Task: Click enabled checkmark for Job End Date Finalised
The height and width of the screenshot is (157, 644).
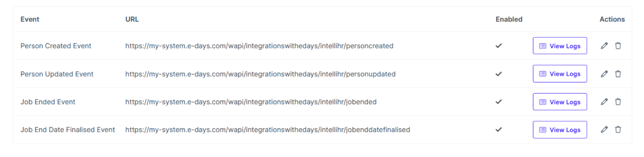Action: pos(499,130)
